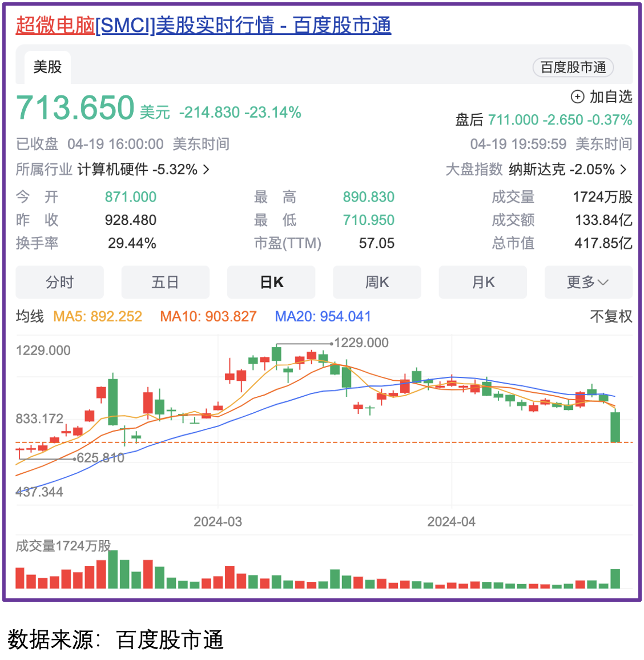Open the 纳斯达克 -2.05% index link
The image size is (644, 660).
561,169
